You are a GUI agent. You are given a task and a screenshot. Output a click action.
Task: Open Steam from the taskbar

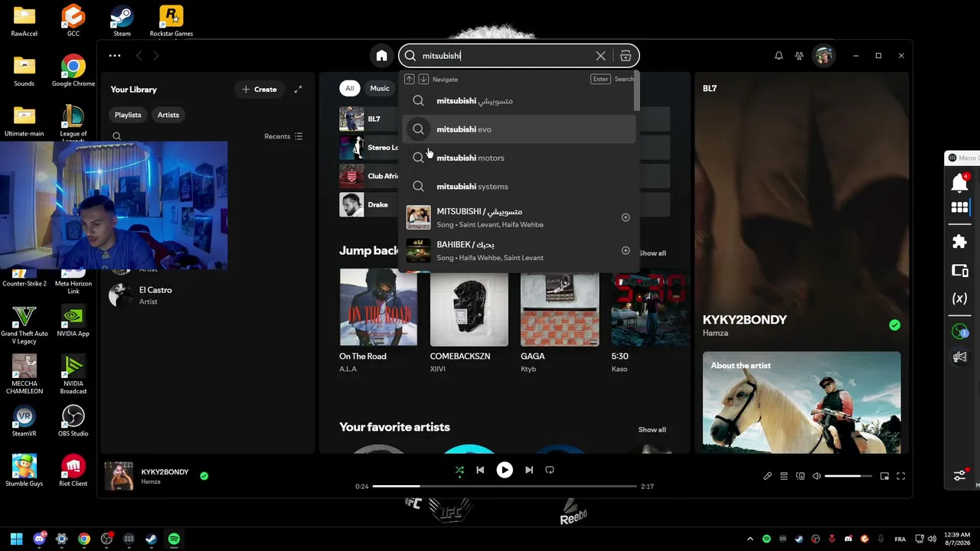click(152, 539)
